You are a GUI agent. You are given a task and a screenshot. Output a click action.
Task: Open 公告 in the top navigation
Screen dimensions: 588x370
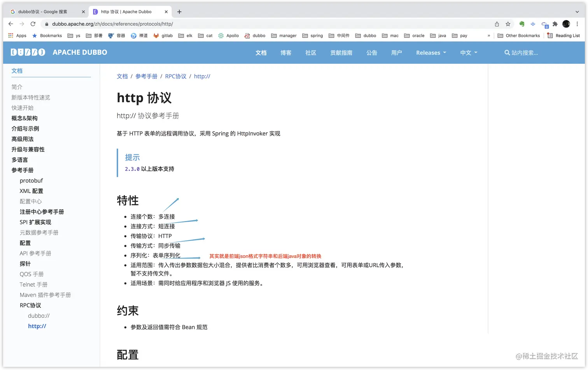[372, 53]
